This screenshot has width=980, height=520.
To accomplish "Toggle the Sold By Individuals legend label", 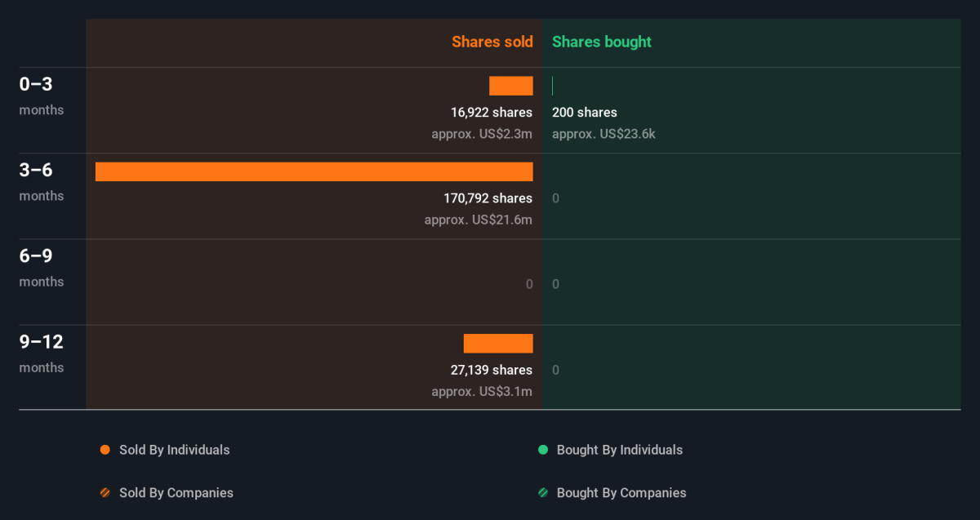I will [x=175, y=450].
